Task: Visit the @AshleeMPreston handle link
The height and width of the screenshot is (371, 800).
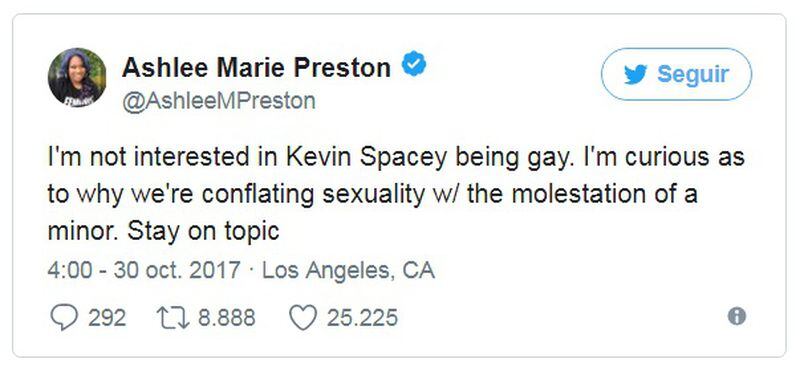Action: [x=218, y=101]
